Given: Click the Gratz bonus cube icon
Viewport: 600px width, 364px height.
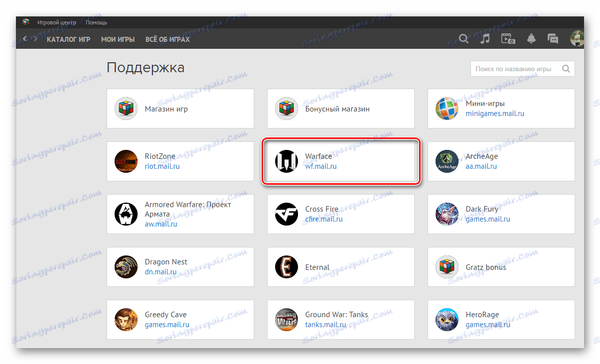Looking at the screenshot, I should (447, 267).
